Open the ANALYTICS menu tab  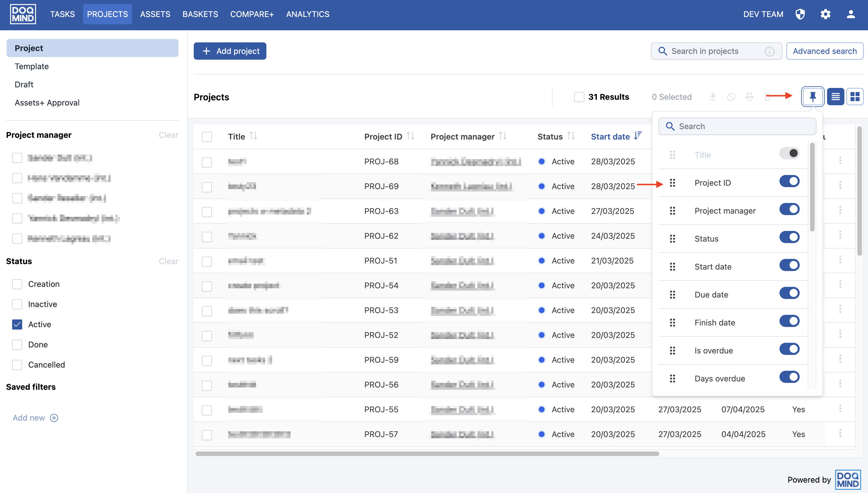tap(307, 14)
